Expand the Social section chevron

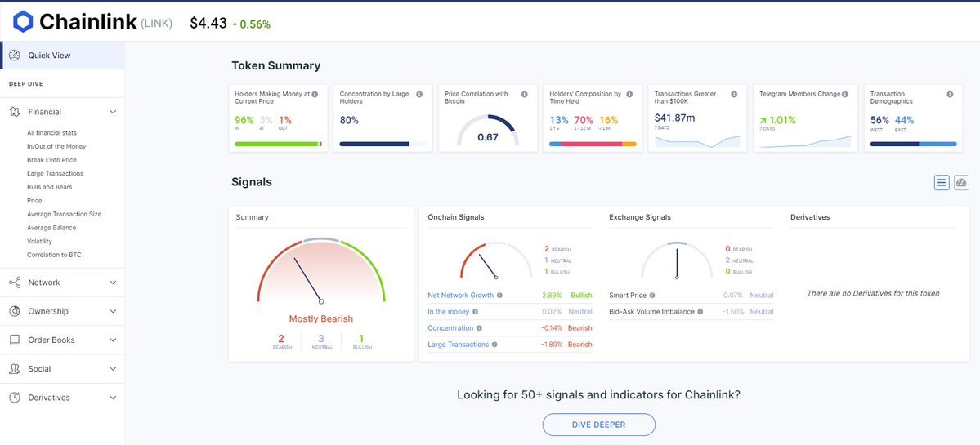pyautogui.click(x=113, y=369)
